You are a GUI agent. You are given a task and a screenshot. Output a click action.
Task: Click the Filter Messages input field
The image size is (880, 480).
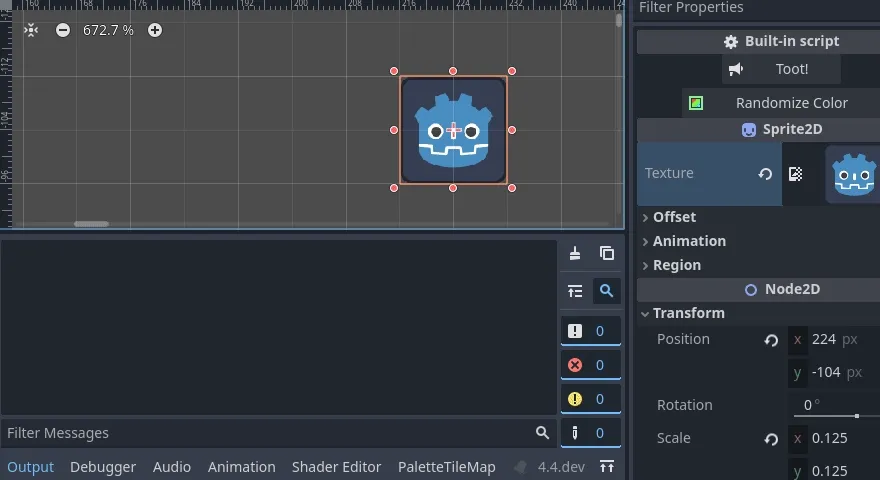265,433
